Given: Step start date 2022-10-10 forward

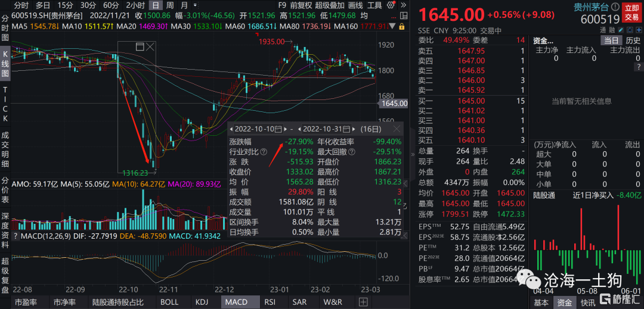Looking at the screenshot, I should click(285, 129).
